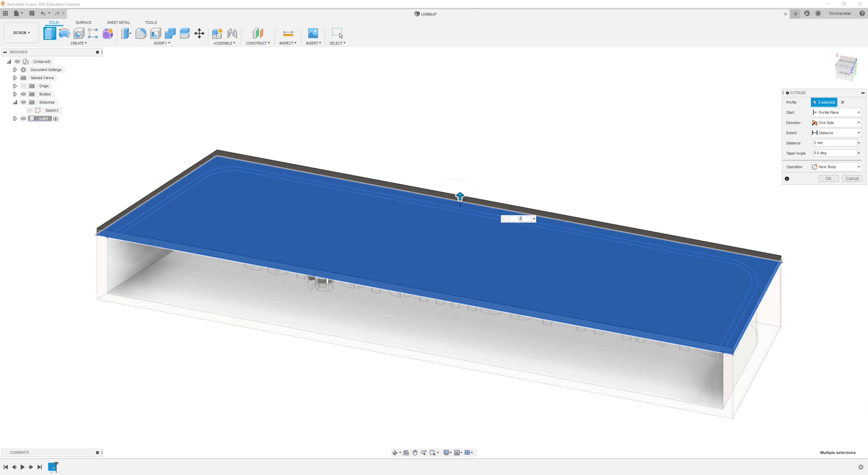Screen dimensions: 868x475
Task: Toggle visibility of the Sketches folder
Action: click(23, 102)
